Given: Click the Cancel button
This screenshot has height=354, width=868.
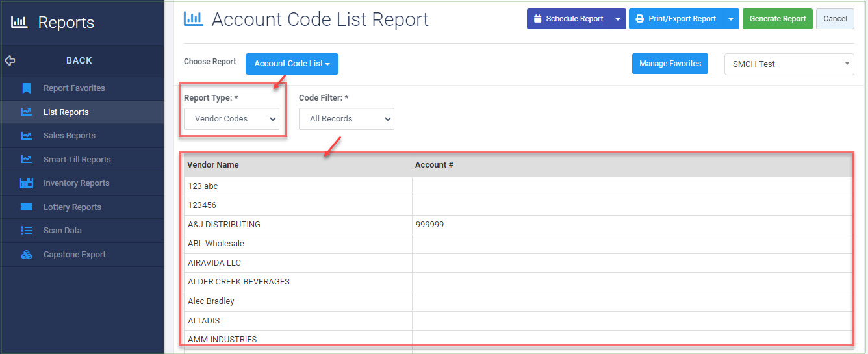Looking at the screenshot, I should click(x=835, y=19).
